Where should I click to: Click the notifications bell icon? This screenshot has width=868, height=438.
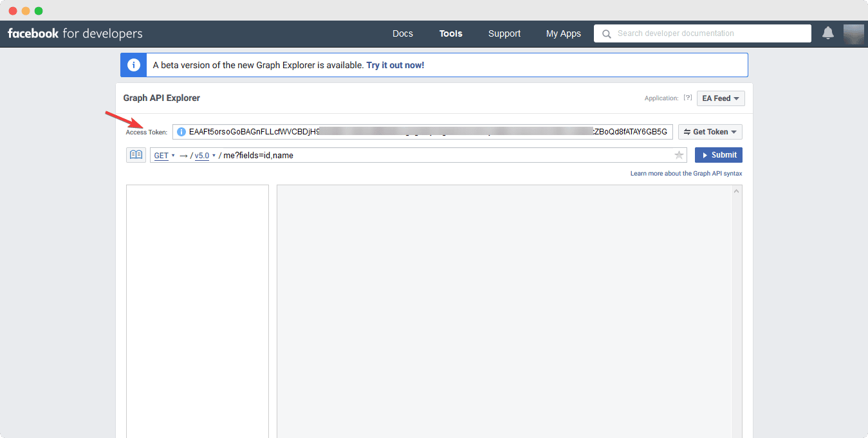coord(828,33)
